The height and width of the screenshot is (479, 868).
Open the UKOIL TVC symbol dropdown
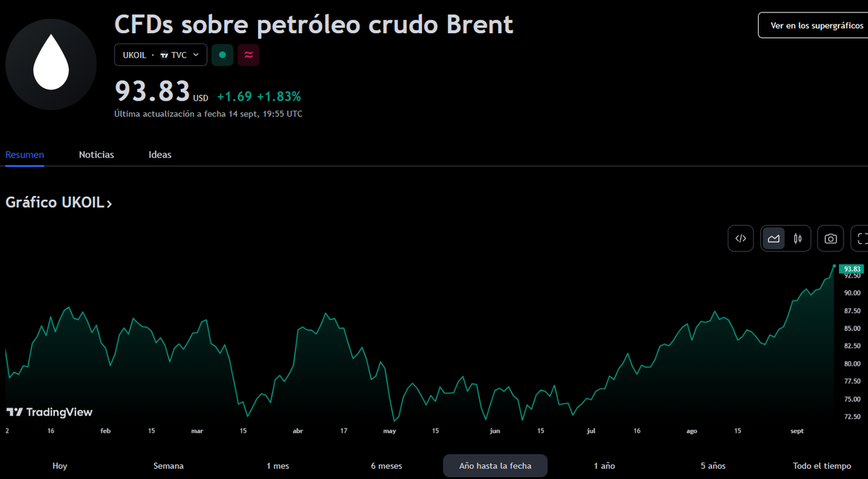click(x=161, y=55)
